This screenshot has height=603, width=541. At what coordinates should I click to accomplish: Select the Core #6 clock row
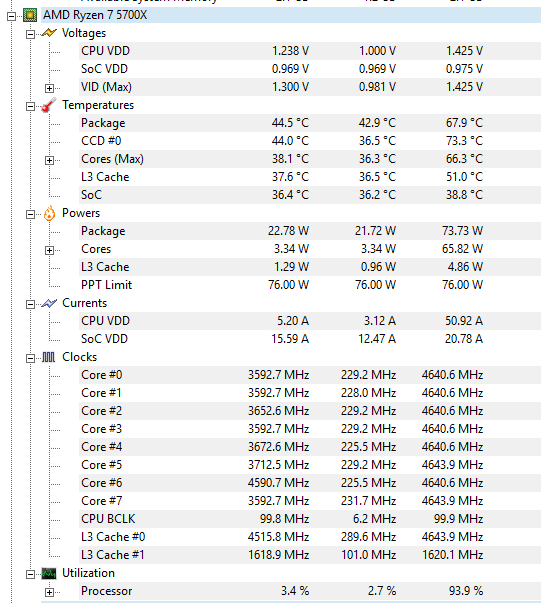pyautogui.click(x=310, y=483)
